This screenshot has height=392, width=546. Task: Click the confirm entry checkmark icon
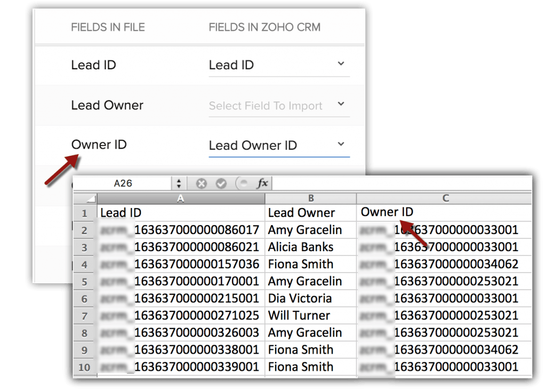click(221, 183)
